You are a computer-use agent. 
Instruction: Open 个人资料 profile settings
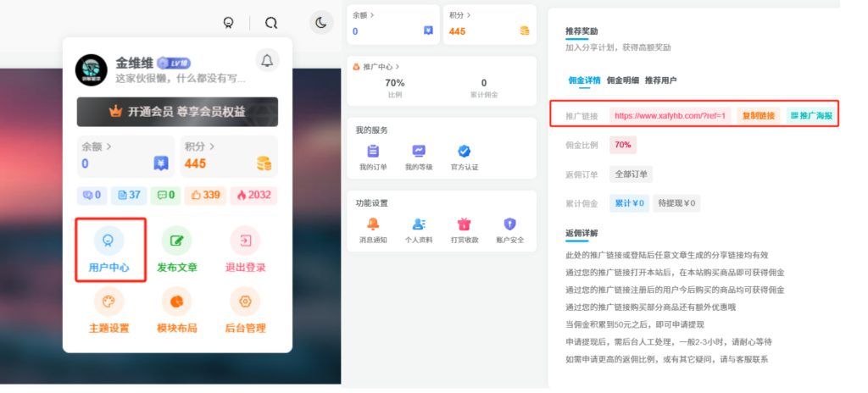pyautogui.click(x=419, y=231)
